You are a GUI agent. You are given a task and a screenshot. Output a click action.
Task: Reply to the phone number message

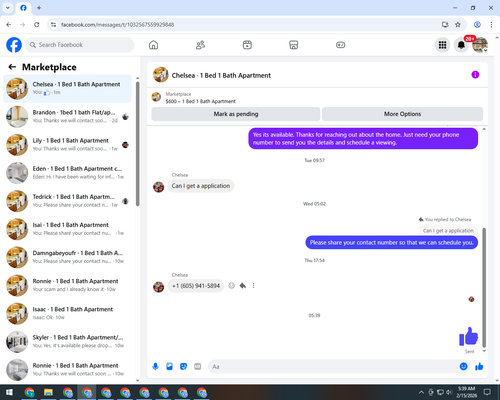click(243, 286)
